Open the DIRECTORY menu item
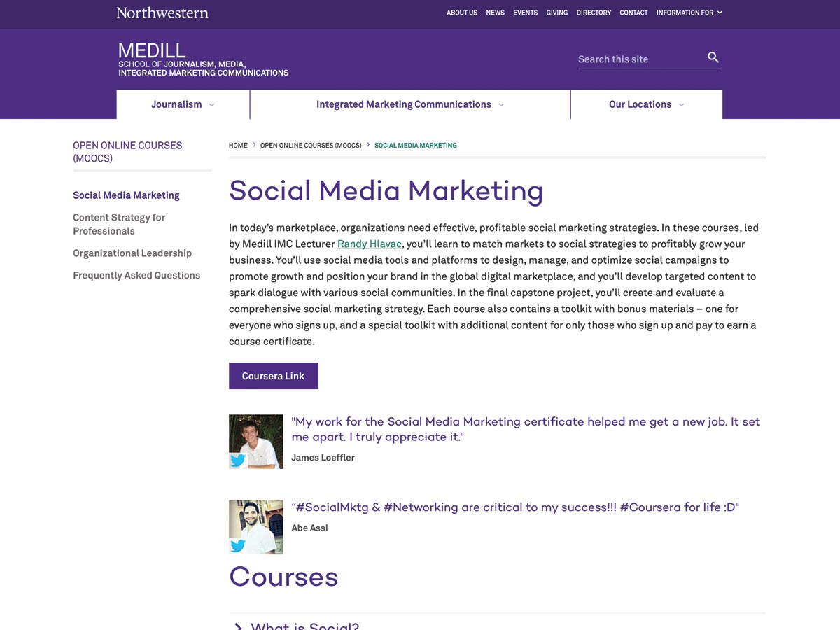Screen dimensions: 840x630 594,12
